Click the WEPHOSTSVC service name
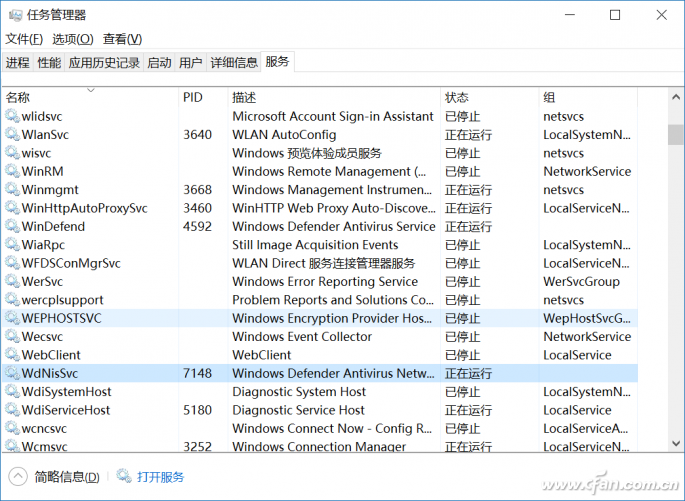 click(x=62, y=318)
